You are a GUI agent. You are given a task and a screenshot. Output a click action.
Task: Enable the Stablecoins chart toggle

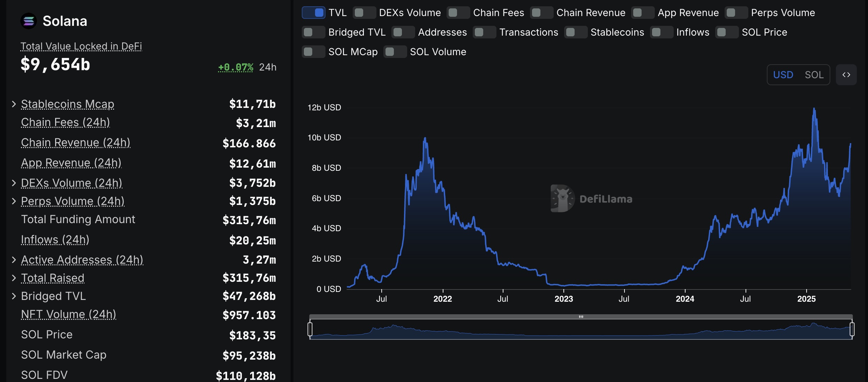tap(576, 32)
